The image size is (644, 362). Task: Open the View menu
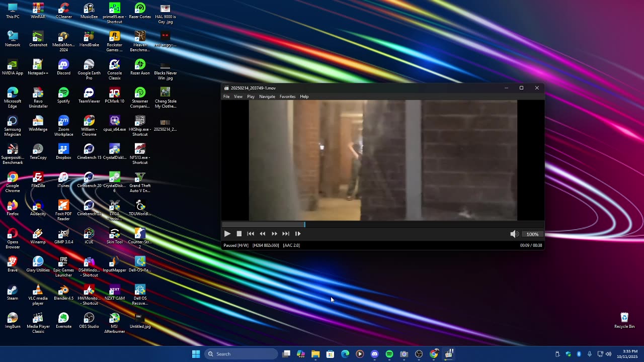pyautogui.click(x=238, y=97)
